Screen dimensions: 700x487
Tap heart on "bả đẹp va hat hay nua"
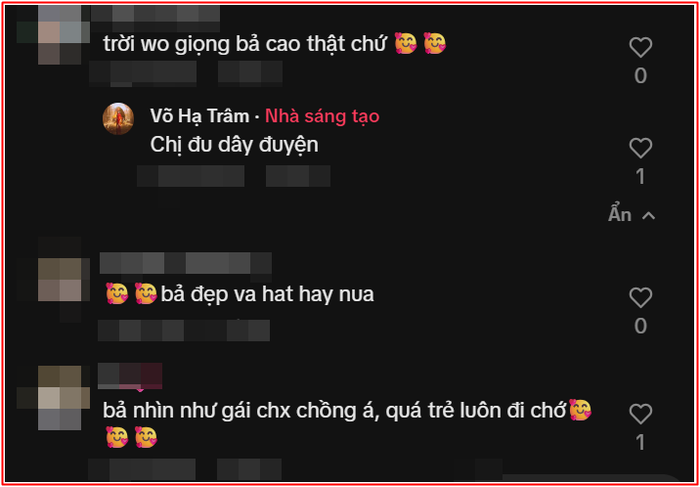coord(641,298)
